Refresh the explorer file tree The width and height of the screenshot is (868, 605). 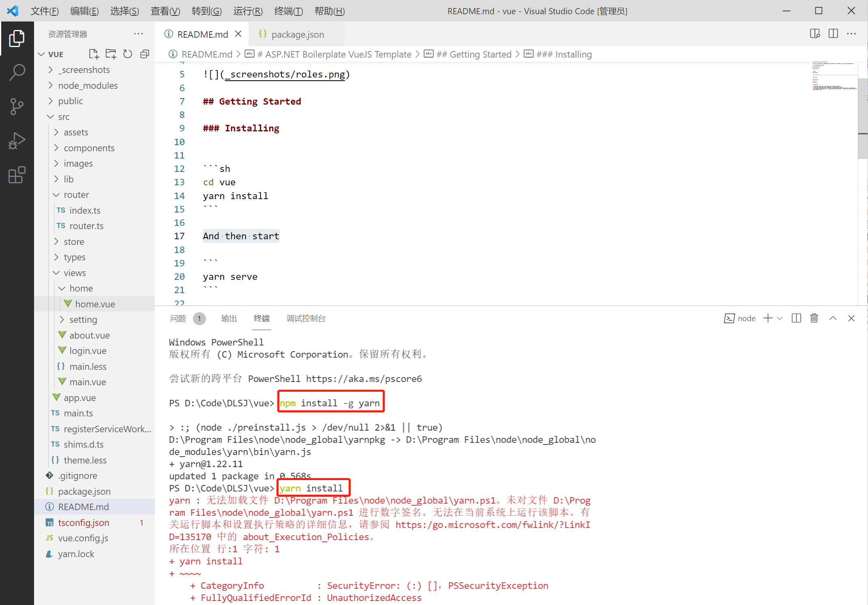coord(128,54)
